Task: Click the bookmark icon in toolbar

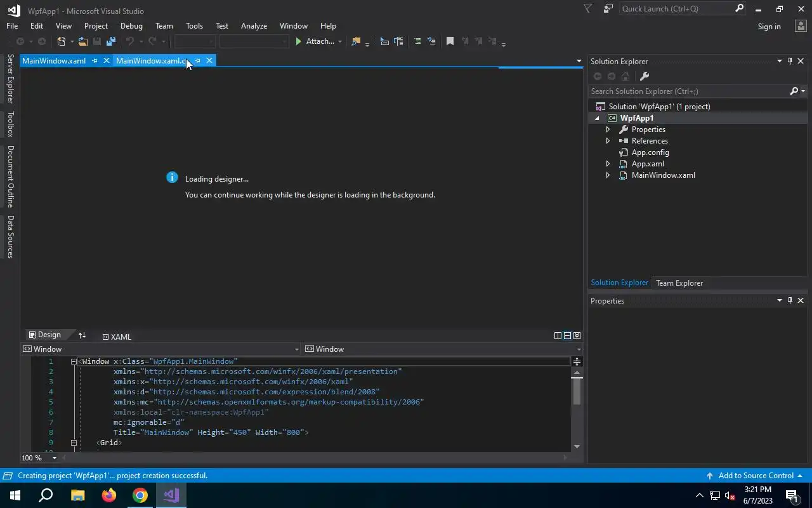Action: click(450, 41)
